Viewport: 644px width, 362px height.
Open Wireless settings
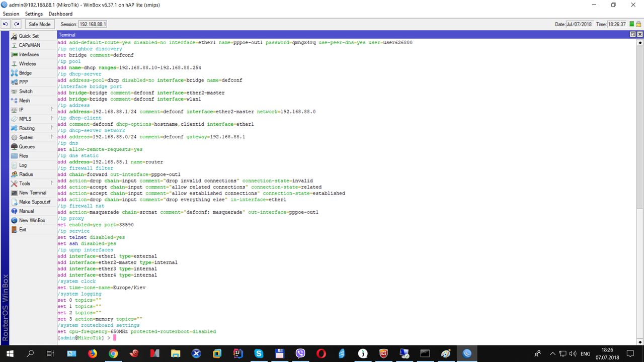pyautogui.click(x=27, y=64)
